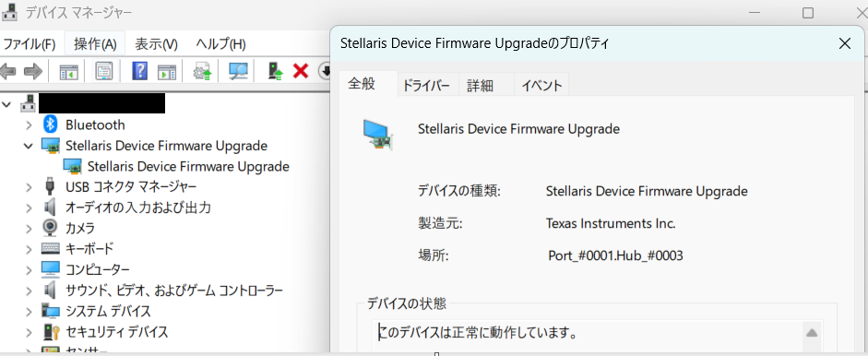
Task: Expand the カメラ category
Action: pos(29,228)
